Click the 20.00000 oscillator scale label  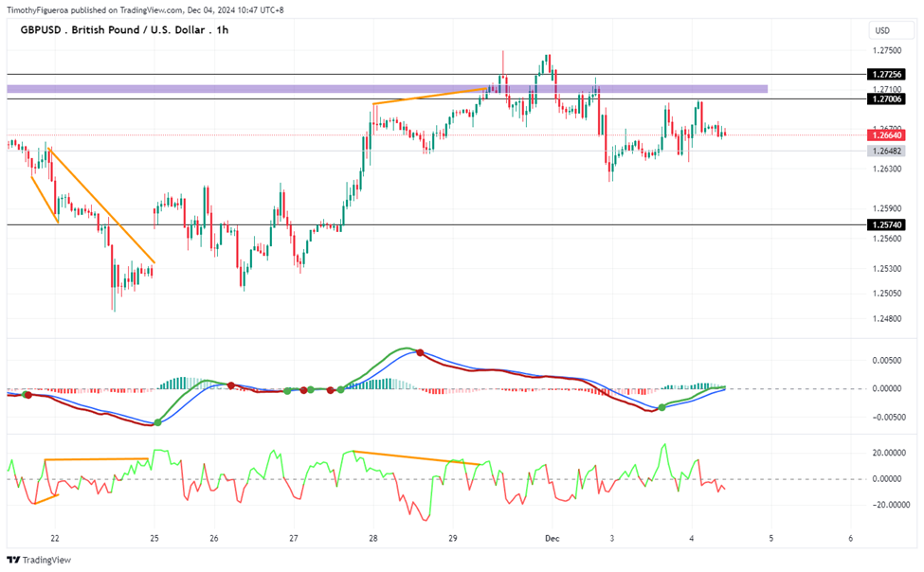tap(888, 453)
